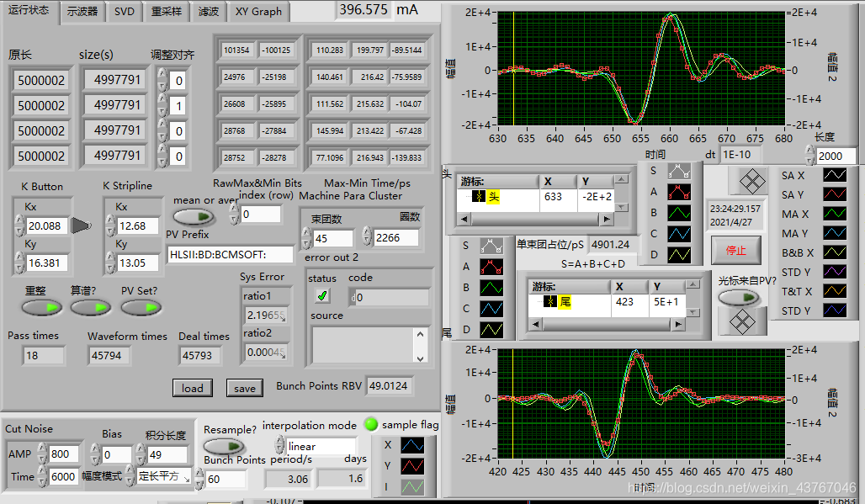Switch to the 重采样 tab
The width and height of the screenshot is (865, 504).
click(x=167, y=12)
